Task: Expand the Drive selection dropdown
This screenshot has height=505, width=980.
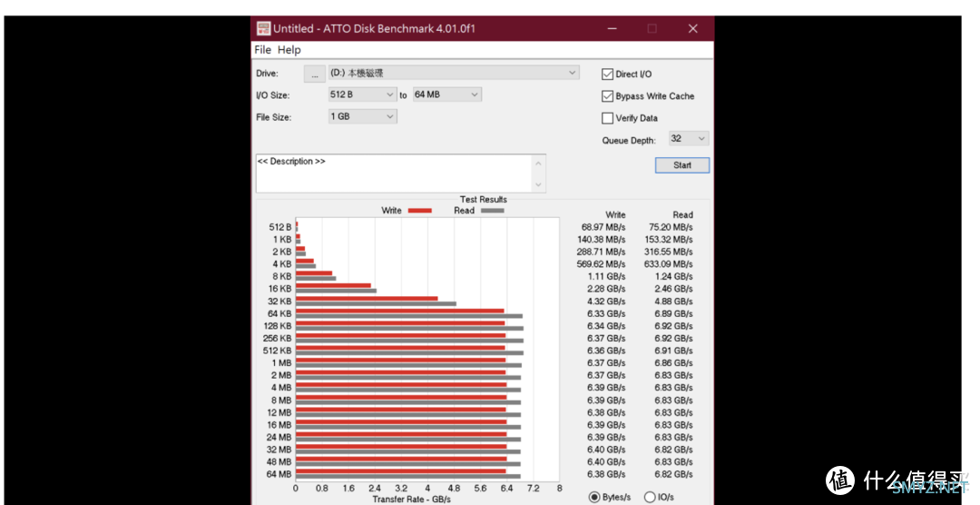Action: [454, 74]
